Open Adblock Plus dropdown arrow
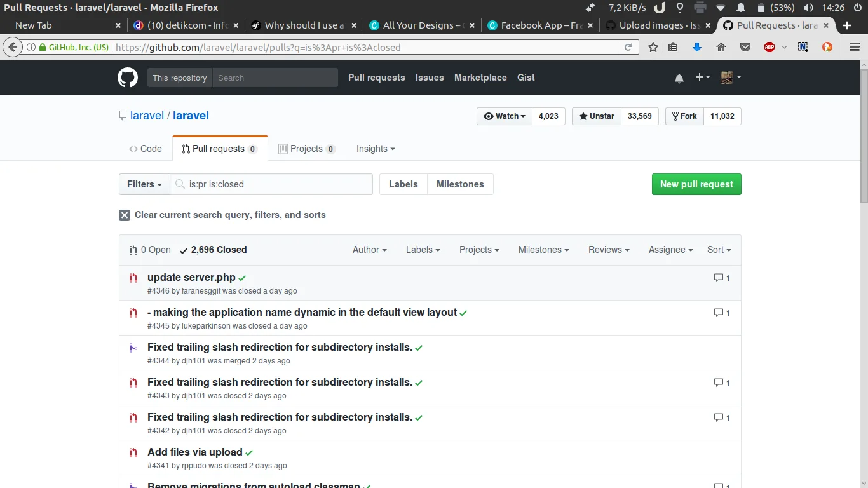 [784, 47]
